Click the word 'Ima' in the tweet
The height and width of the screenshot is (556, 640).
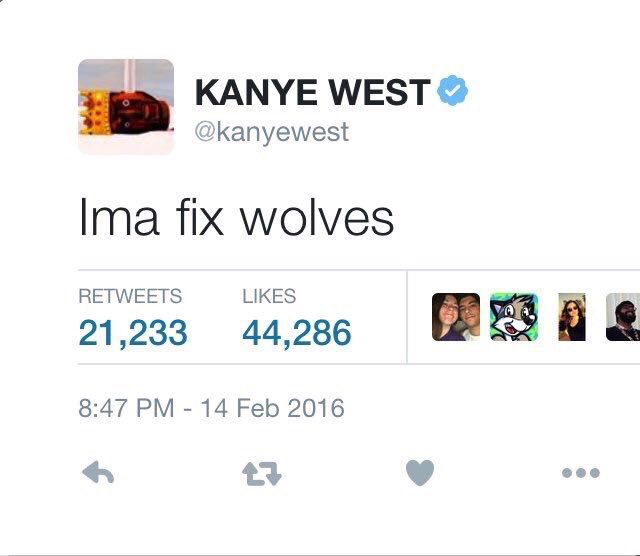pos(119,217)
